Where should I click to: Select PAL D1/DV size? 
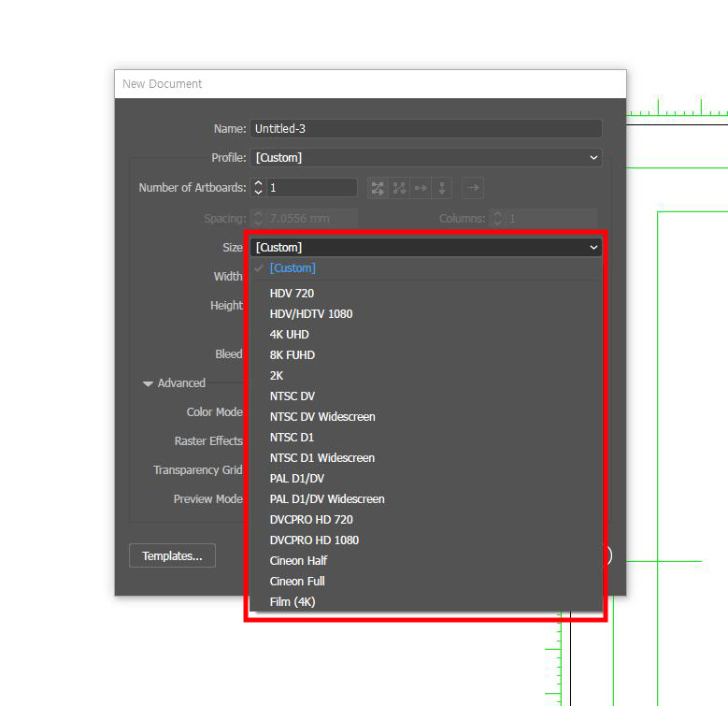click(x=426, y=479)
